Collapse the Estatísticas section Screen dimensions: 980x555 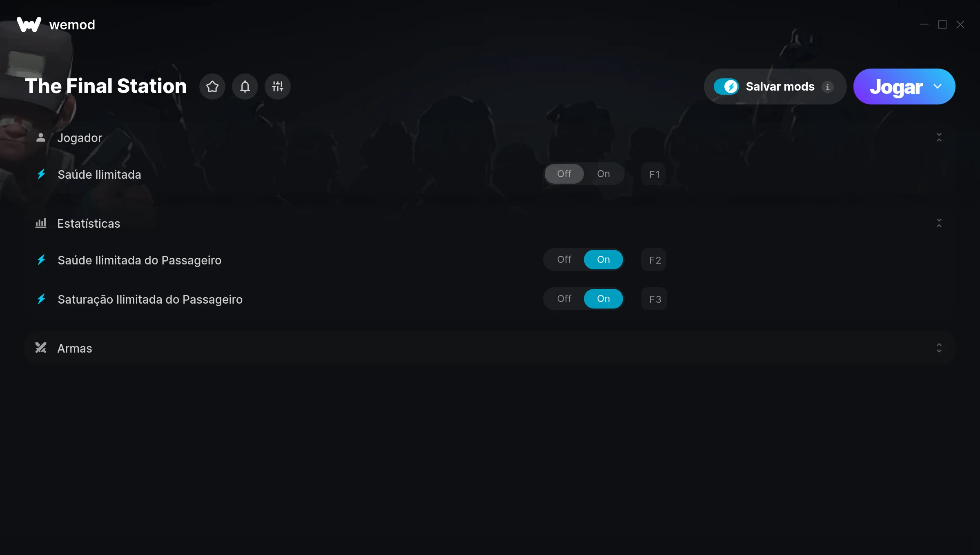939,223
